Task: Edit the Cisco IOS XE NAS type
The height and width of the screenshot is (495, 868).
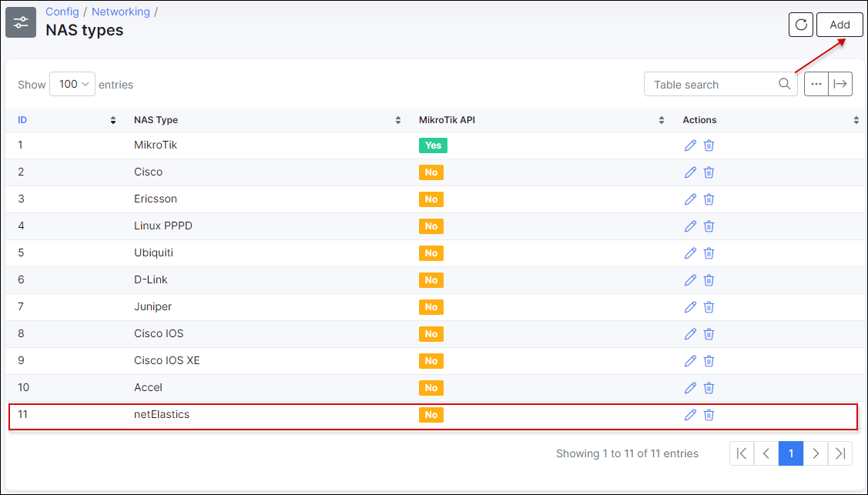Action: click(690, 360)
